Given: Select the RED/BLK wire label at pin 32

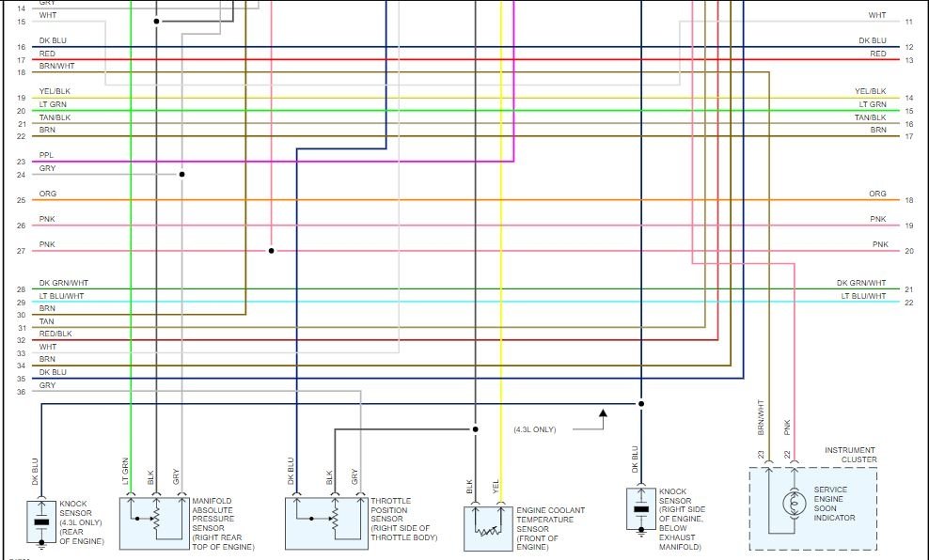Looking at the screenshot, I should [55, 334].
